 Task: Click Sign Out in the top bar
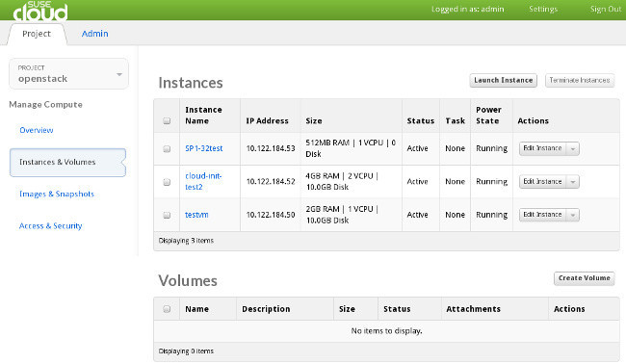(x=605, y=10)
